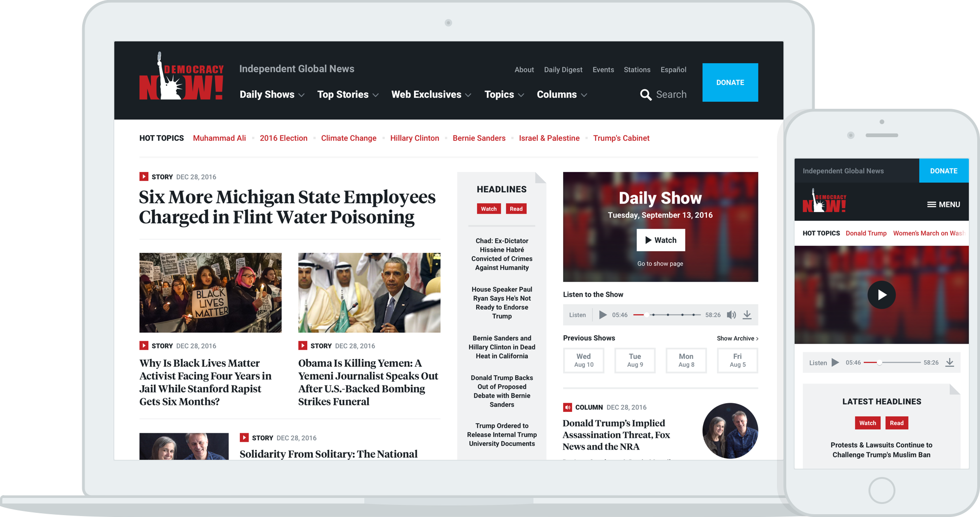This screenshot has width=980, height=517.
Task: Click the desktop DONATE button
Action: click(x=730, y=82)
